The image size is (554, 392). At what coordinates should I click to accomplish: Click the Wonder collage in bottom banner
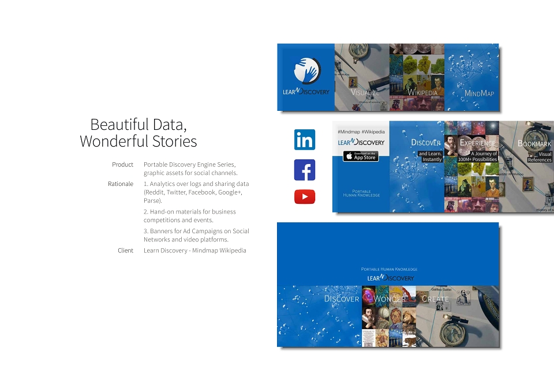[x=388, y=316]
